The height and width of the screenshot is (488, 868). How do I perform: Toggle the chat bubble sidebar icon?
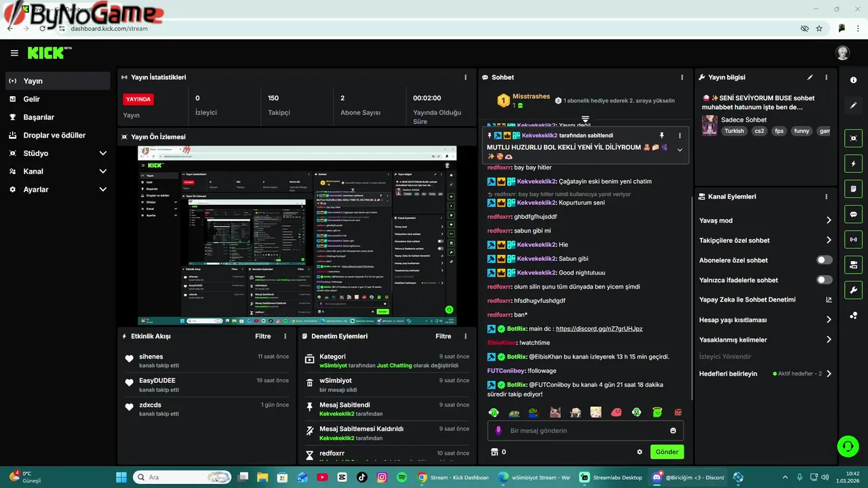point(854,214)
